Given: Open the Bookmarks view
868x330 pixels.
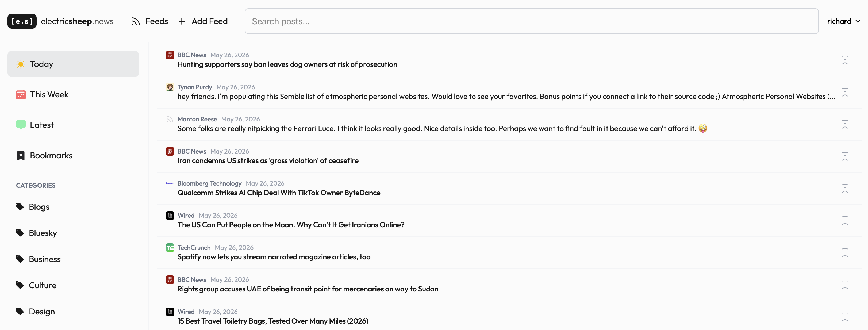Looking at the screenshot, I should [73, 155].
